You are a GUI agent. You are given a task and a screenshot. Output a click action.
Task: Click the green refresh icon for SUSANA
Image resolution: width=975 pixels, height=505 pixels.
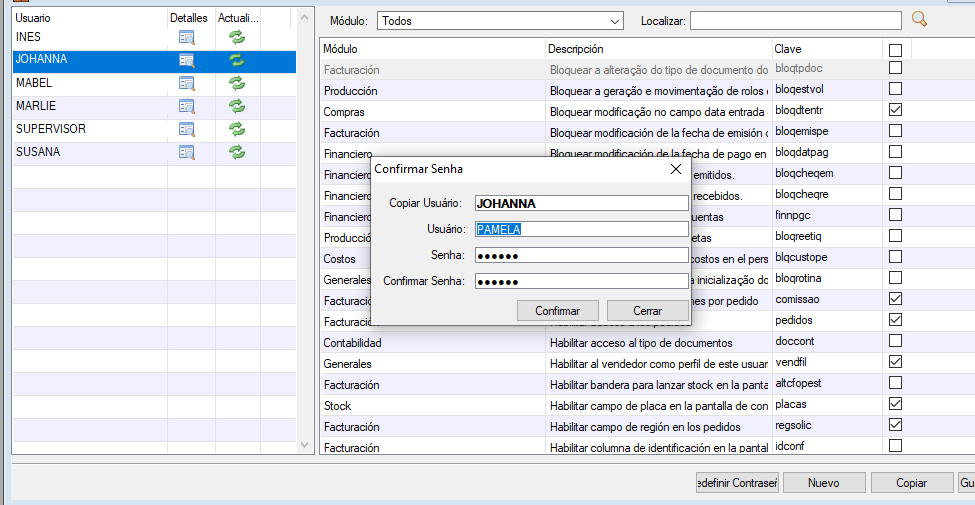[236, 152]
